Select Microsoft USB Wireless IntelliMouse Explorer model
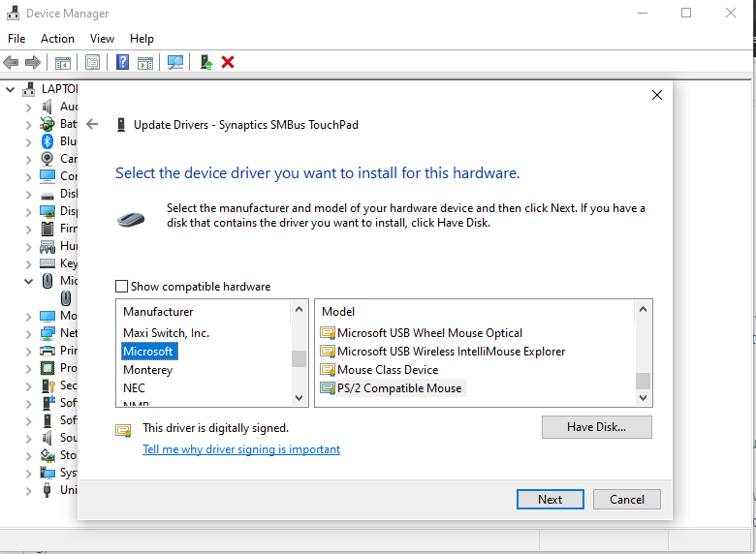Screen dimensions: 756x554 click(443, 352)
